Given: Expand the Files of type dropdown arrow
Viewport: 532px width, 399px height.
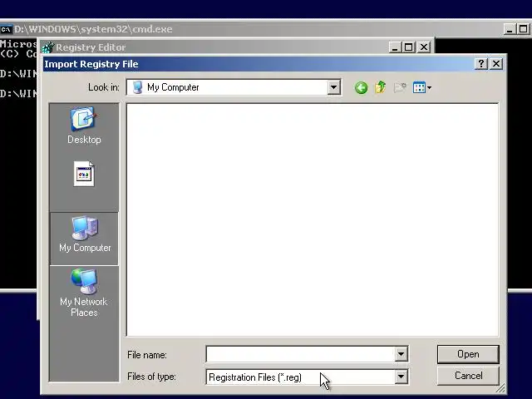Looking at the screenshot, I should click(401, 377).
